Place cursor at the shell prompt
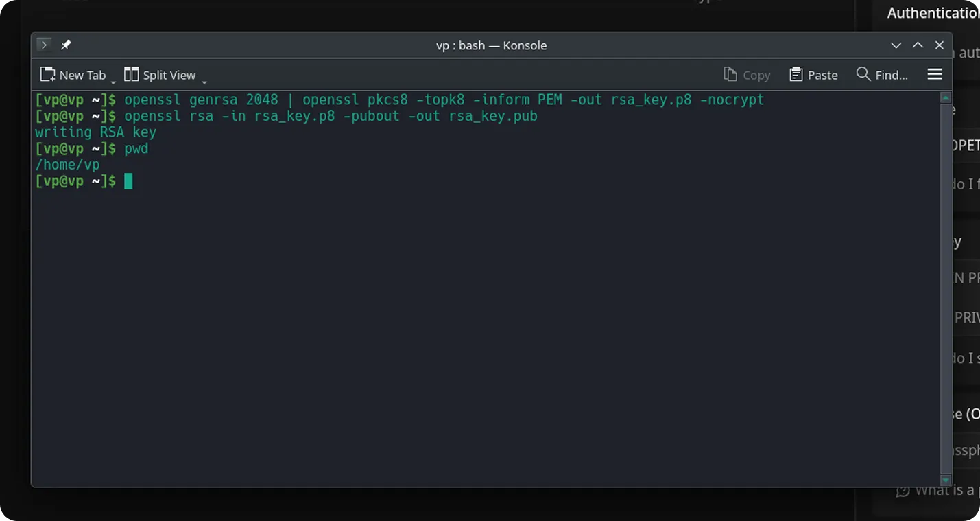 [x=129, y=181]
